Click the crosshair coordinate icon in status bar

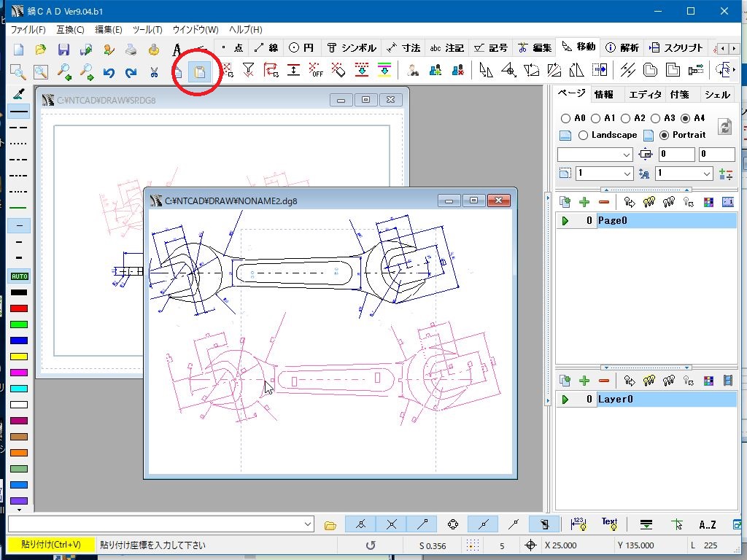(x=530, y=545)
